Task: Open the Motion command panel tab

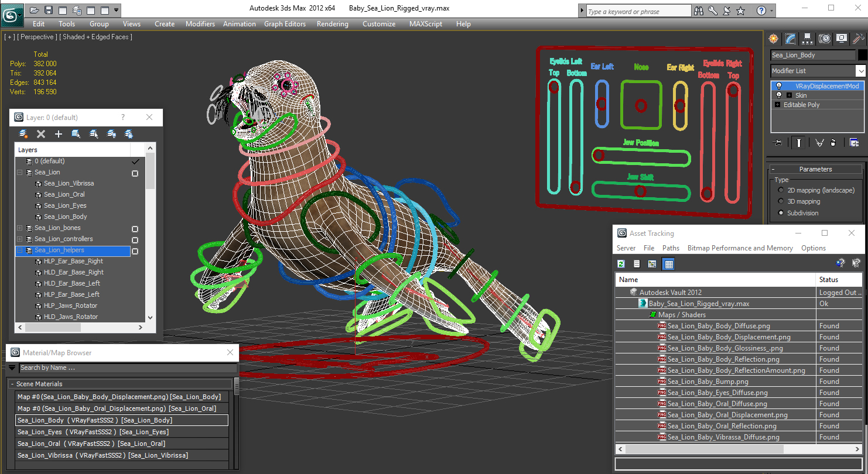Action: tap(825, 39)
